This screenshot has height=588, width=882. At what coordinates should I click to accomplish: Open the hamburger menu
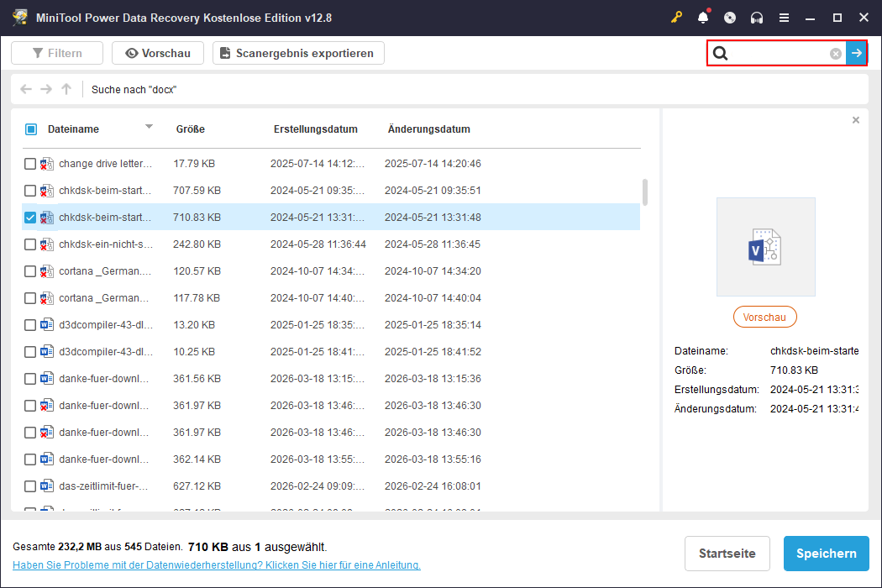pyautogui.click(x=784, y=18)
